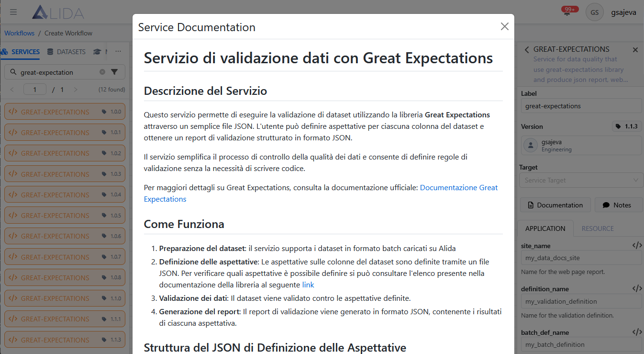Edit the batch_def_name field my_batch_definition
The image size is (644, 354).
(581, 344)
